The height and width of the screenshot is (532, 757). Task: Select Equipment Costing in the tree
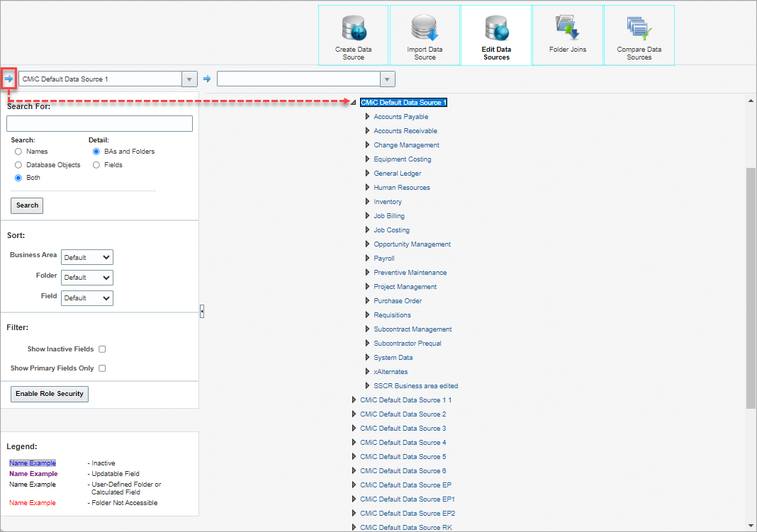402,159
